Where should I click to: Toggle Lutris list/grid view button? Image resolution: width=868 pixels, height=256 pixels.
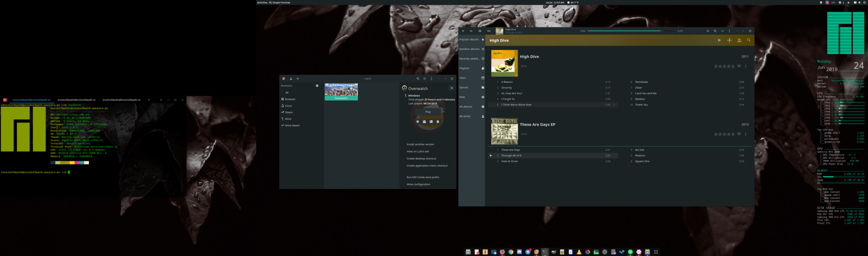pos(424,79)
